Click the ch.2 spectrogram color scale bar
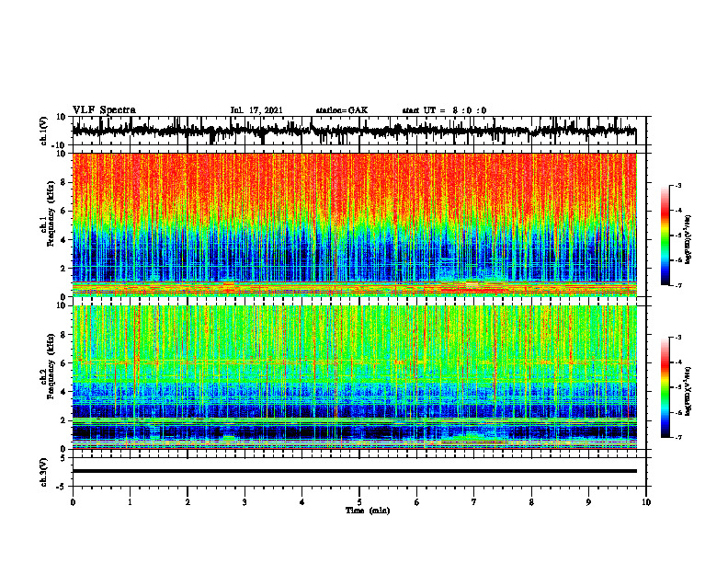The height and width of the screenshot is (563, 728). click(665, 387)
